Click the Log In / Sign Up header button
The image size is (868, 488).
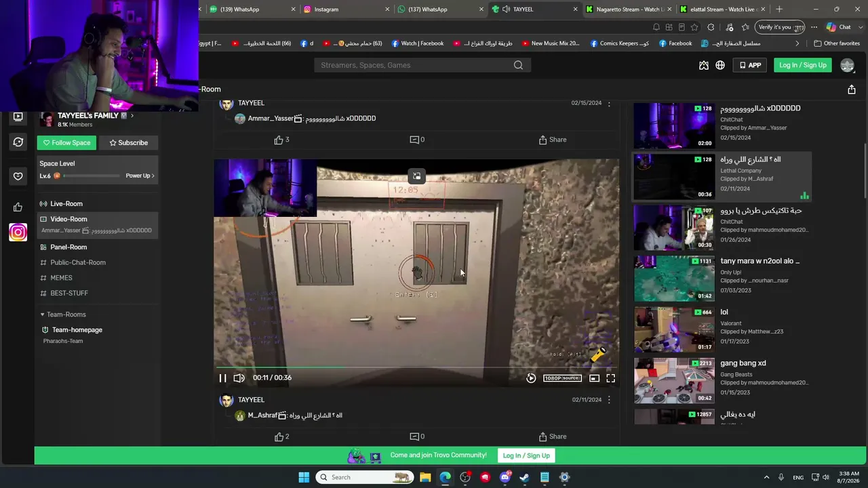tap(803, 65)
